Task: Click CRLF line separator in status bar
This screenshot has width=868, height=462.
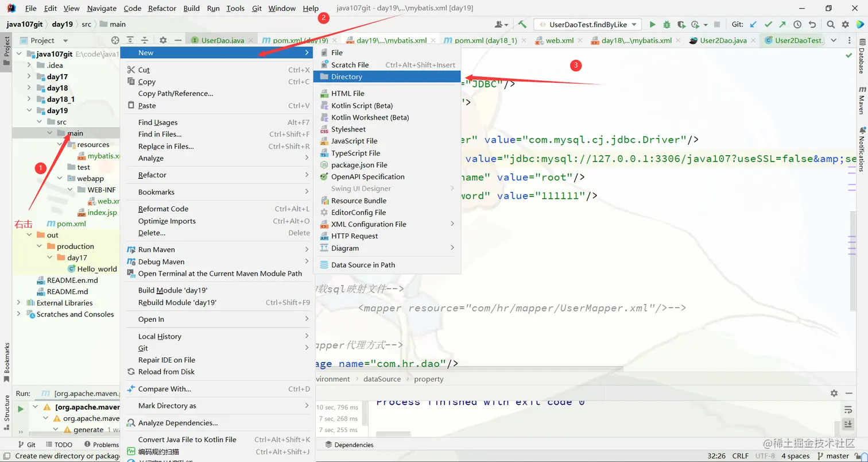Action: click(740, 456)
